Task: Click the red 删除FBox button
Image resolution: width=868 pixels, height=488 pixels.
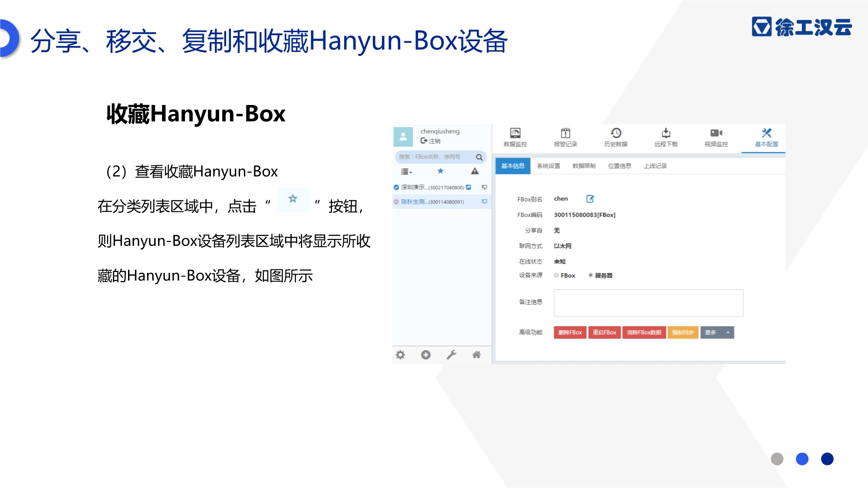Action: pyautogui.click(x=570, y=332)
